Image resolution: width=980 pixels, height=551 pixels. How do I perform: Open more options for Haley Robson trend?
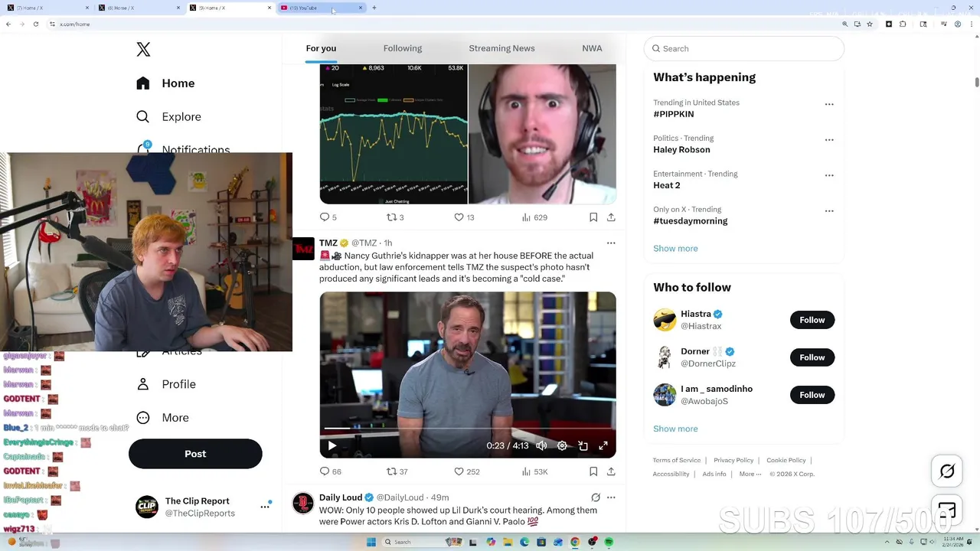pos(829,140)
